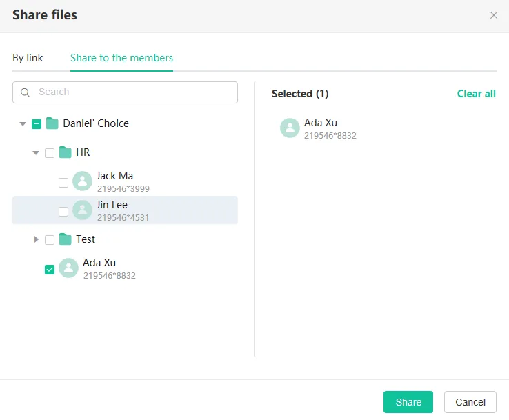Collapse the Daniel' Choice tree node
509x420 pixels.
click(x=23, y=124)
